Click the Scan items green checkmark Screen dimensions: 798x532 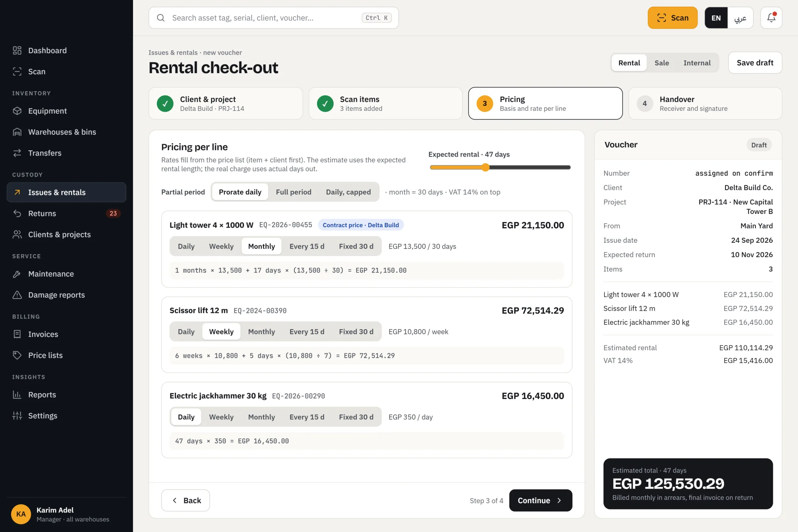point(325,103)
